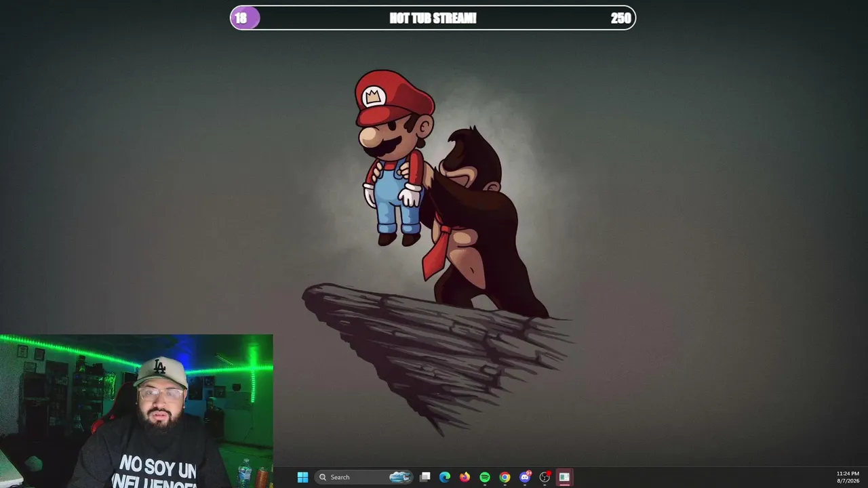The image size is (868, 488).
Task: Click the webcam feed overlay
Action: click(x=136, y=411)
